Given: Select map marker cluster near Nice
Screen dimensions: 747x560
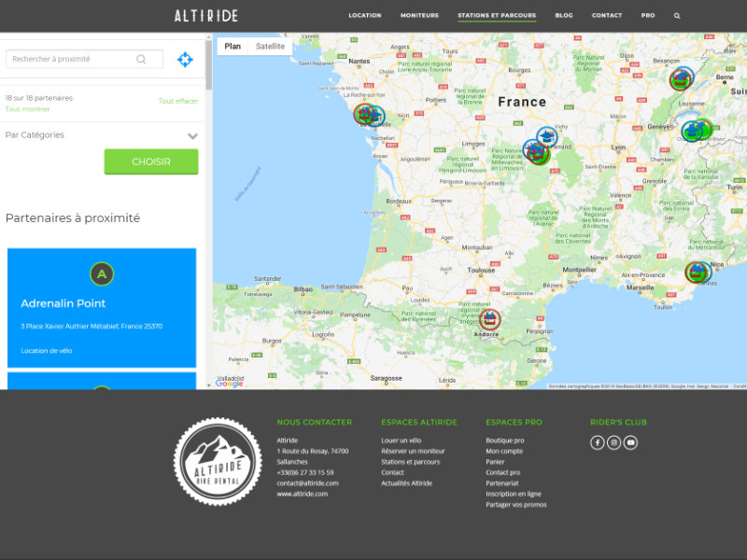Looking at the screenshot, I should tap(698, 272).
